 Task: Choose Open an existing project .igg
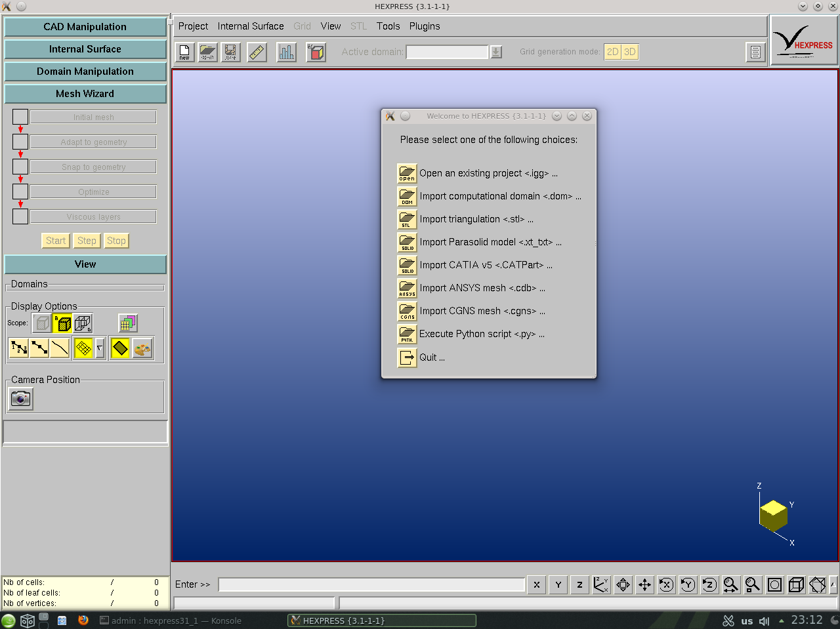click(478, 173)
